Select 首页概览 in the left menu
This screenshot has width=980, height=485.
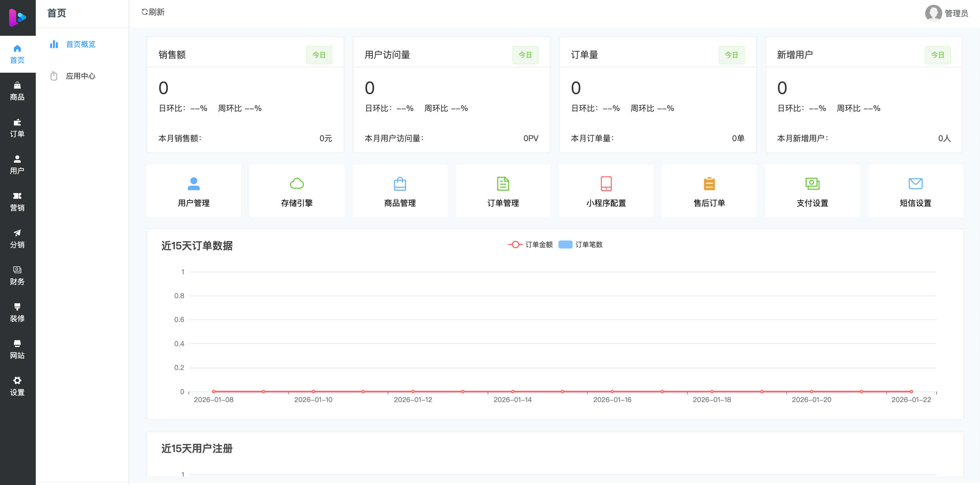tap(81, 44)
